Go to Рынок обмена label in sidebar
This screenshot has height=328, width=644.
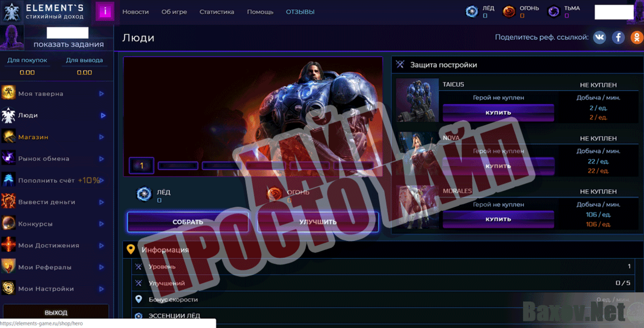44,158
